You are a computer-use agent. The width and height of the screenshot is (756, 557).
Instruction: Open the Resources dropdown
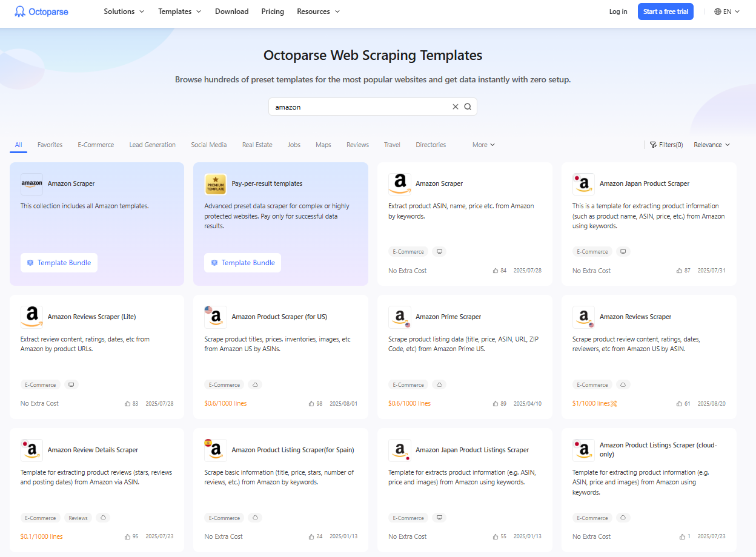click(319, 12)
